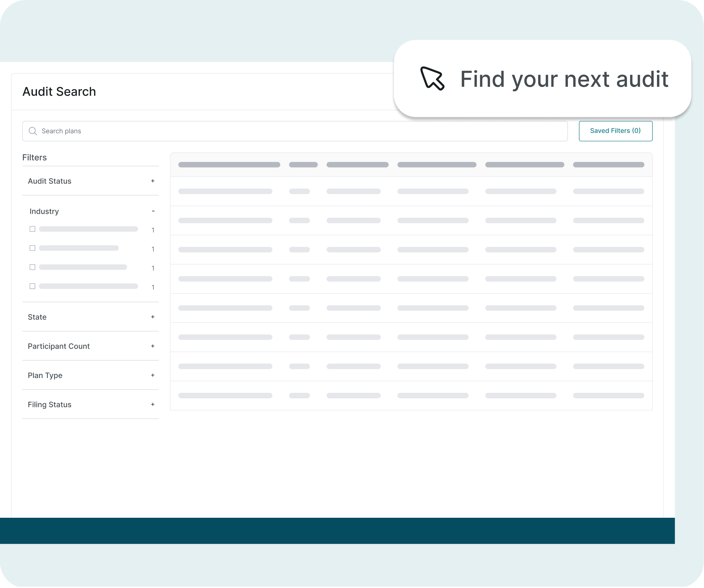Screen dimensions: 704x588
Task: Collapse Industry with minus icon
Action: coord(153,211)
